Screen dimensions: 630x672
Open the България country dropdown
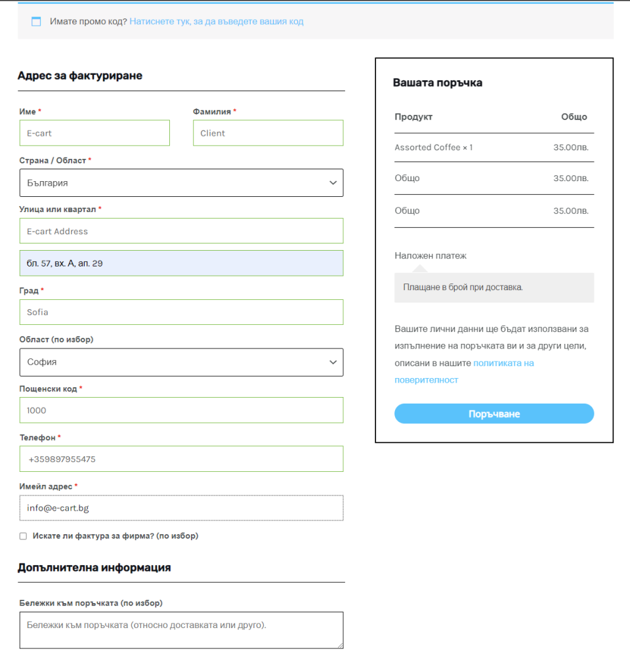180,183
